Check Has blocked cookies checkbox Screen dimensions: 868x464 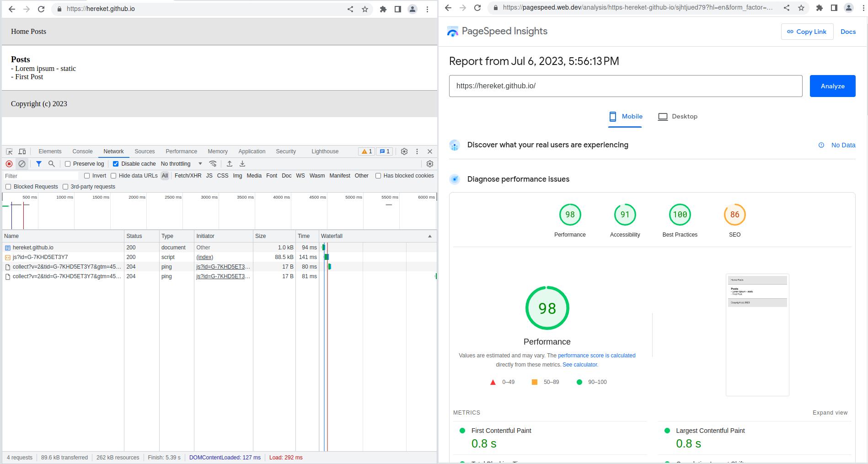click(378, 176)
